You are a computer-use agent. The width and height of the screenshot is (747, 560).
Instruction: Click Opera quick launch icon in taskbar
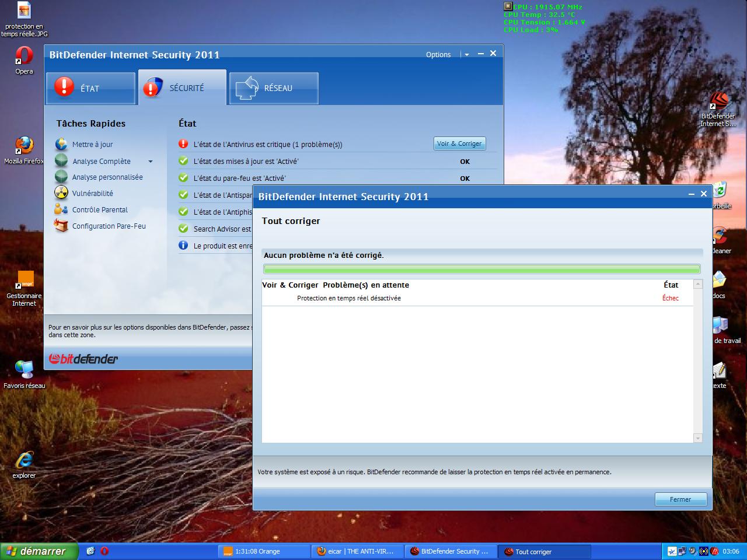coord(104,551)
